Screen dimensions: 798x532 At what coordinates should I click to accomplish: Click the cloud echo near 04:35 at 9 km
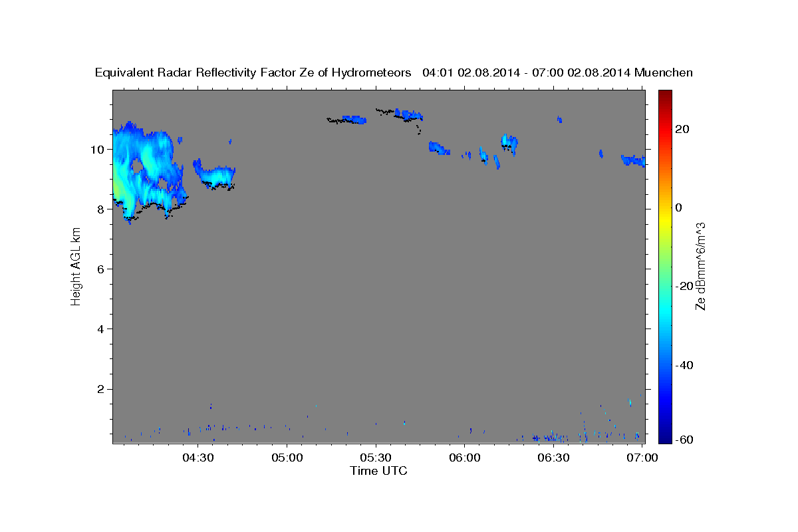pyautogui.click(x=214, y=175)
